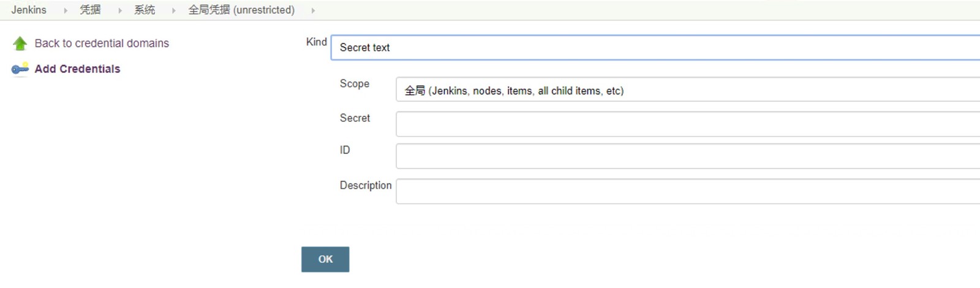
Task: Go to Jenkins breadcrumb home
Action: point(29,10)
